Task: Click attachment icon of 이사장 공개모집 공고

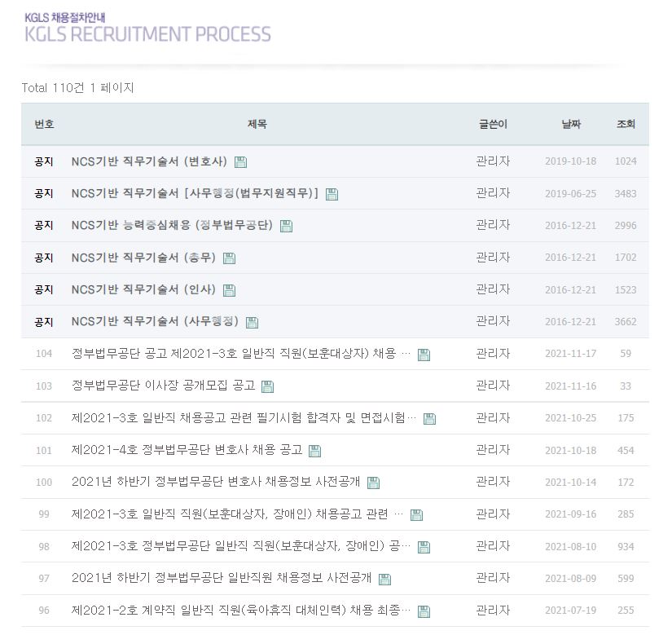Action: point(267,386)
